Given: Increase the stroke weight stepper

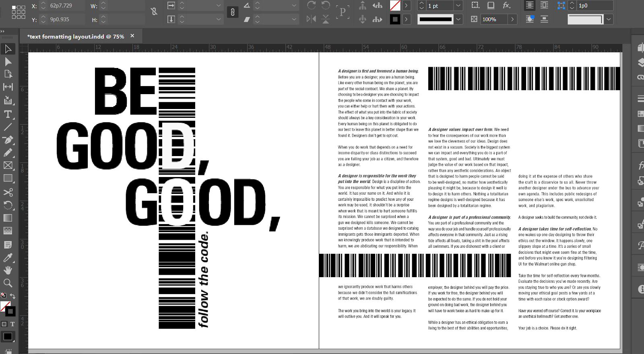Looking at the screenshot, I should (x=421, y=4).
